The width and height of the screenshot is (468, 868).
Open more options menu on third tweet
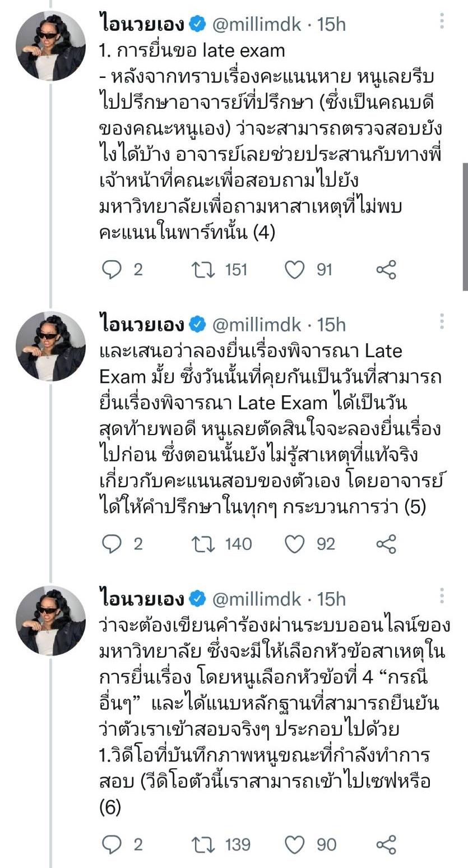click(x=442, y=595)
